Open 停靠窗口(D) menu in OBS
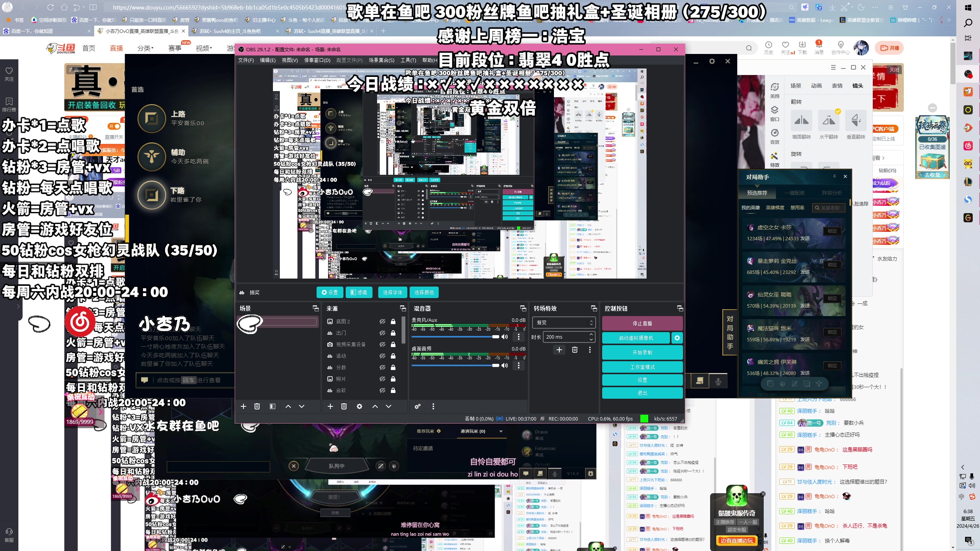 tap(317, 60)
